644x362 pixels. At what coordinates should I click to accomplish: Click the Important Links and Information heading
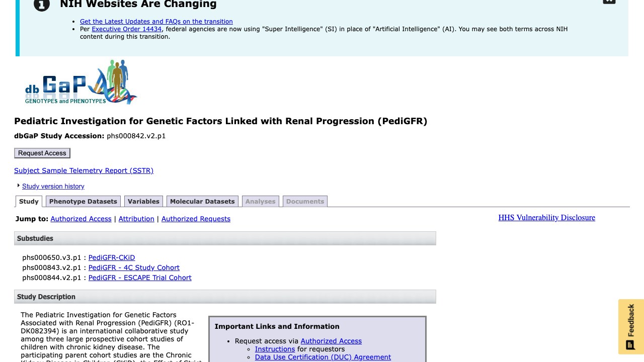277,326
